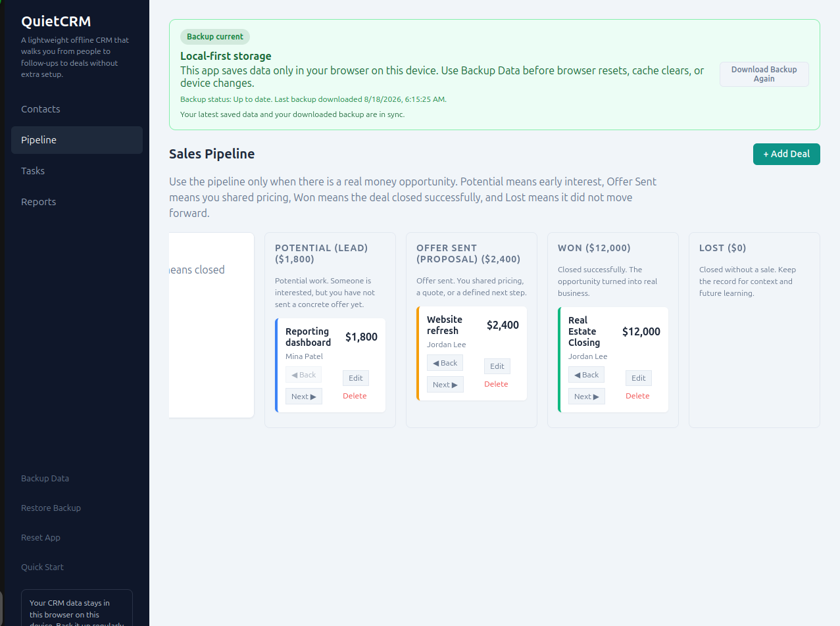The height and width of the screenshot is (626, 840).
Task: Click the Local-first storage heading
Action: pyautogui.click(x=226, y=57)
